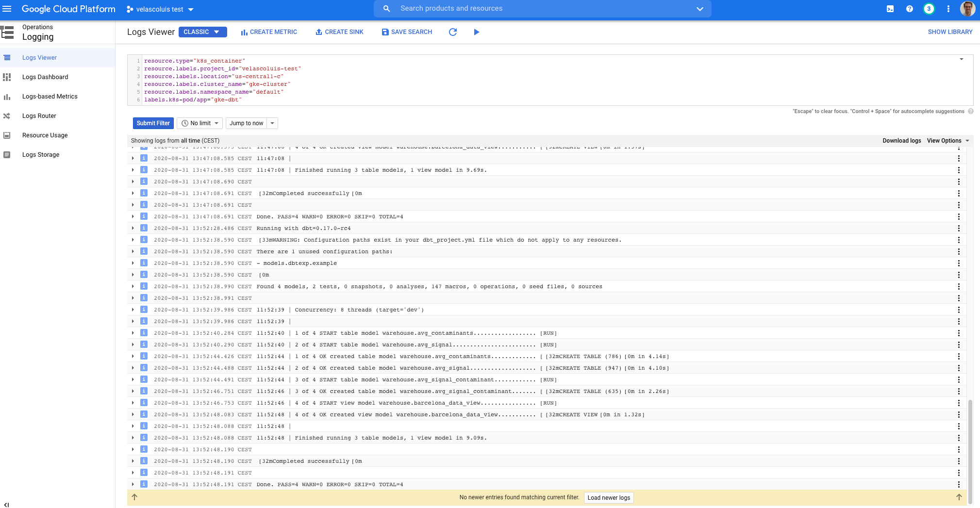This screenshot has height=508, width=980.
Task: Click the 'WARNING: Configuration paths exist' log text
Action: [440, 240]
